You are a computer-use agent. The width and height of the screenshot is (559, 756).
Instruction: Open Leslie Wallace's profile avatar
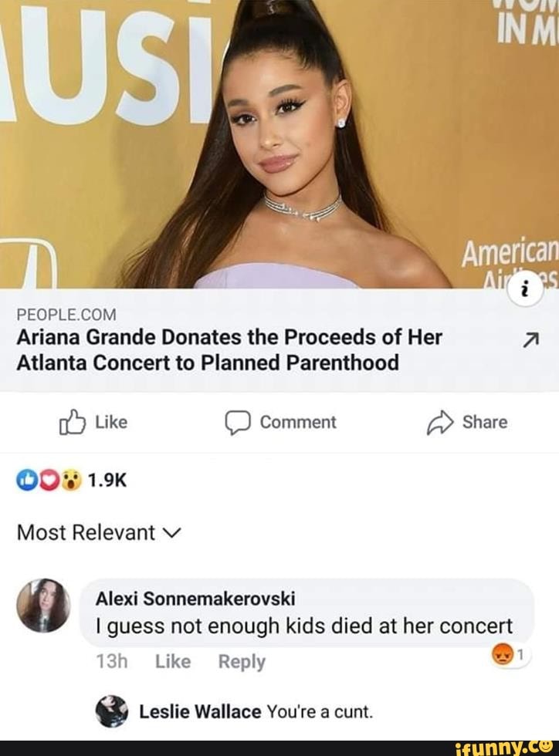click(x=111, y=710)
